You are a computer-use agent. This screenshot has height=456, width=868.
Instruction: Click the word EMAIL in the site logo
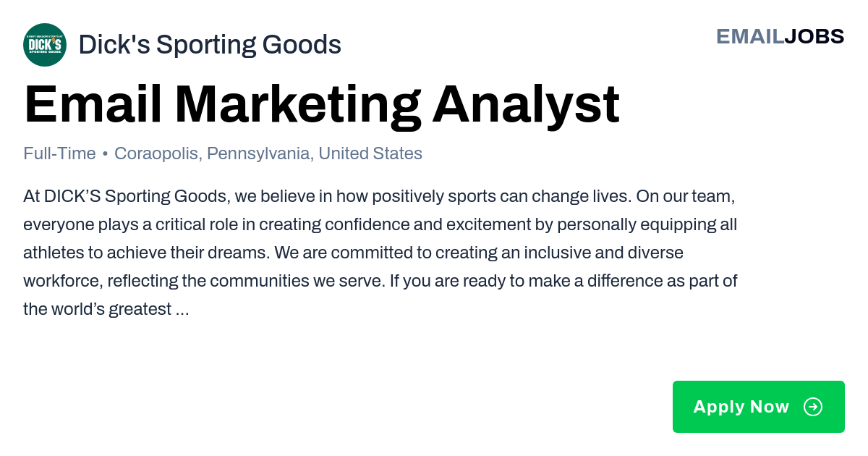click(x=750, y=36)
